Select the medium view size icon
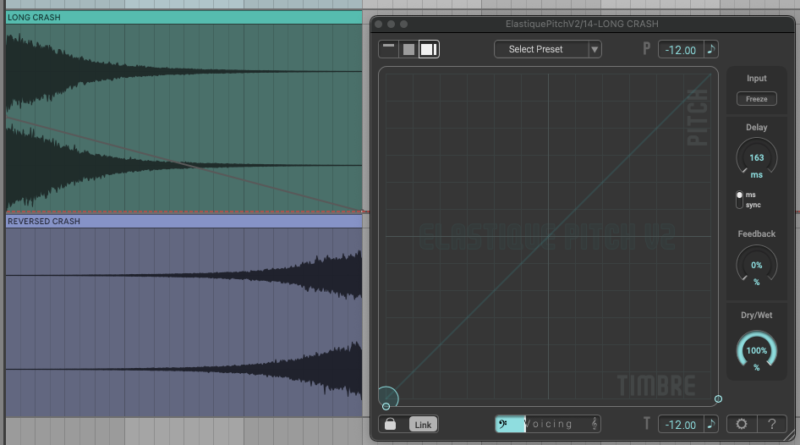Viewport: 800px width, 445px height. click(x=408, y=49)
